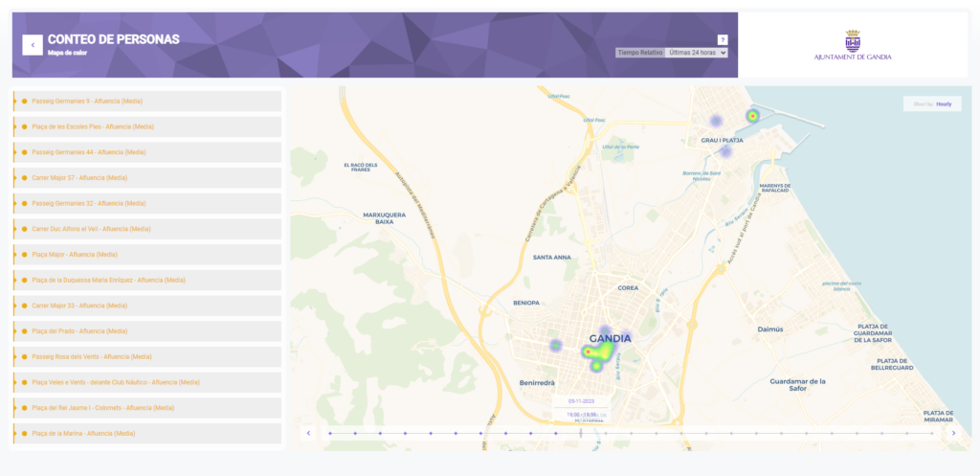Click the first purple timeline point
Screen dimensions: 980x476
coord(330,433)
